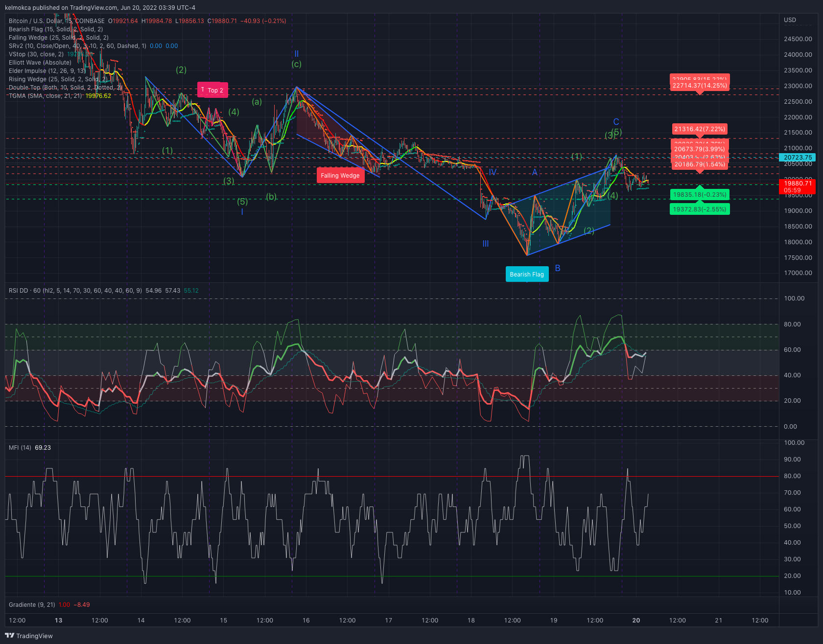Click the price change -40.93 (-0.21%) readout
Screen dimensions: 823x644
[263, 21]
